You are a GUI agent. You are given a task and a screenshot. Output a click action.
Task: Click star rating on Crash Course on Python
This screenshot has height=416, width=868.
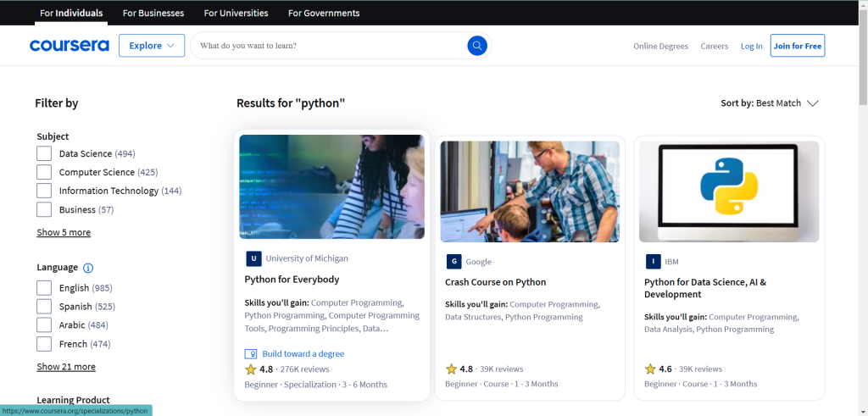(x=451, y=369)
